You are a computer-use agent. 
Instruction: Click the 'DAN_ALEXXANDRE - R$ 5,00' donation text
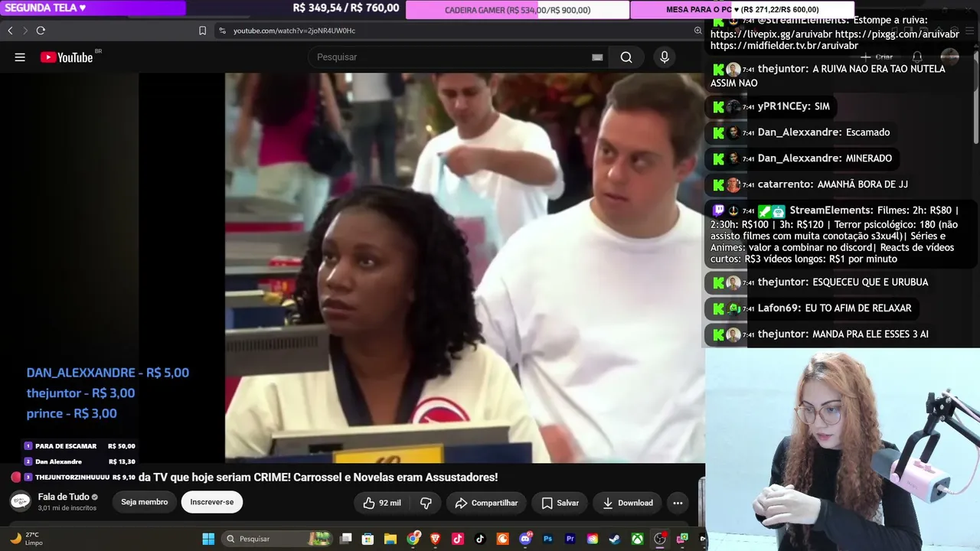108,373
